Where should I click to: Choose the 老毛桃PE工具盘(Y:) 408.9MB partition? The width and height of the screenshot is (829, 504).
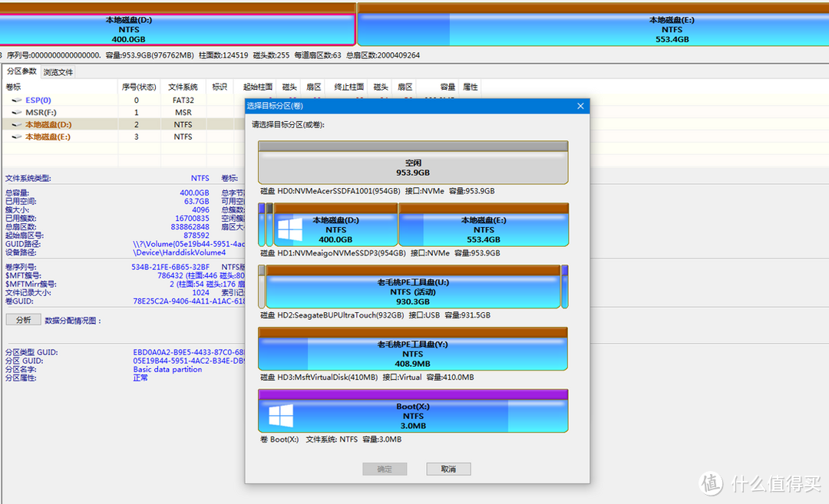pyautogui.click(x=413, y=354)
